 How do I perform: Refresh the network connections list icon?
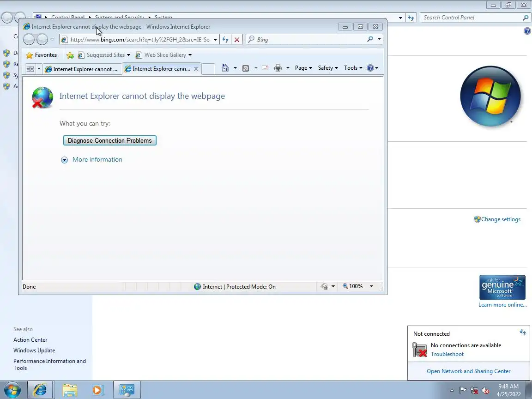[523, 332]
